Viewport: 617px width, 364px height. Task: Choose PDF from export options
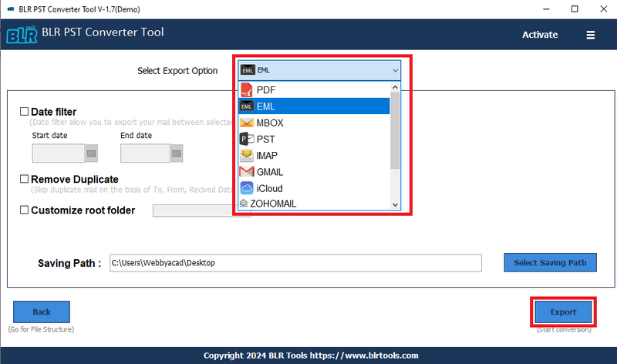pyautogui.click(x=314, y=90)
